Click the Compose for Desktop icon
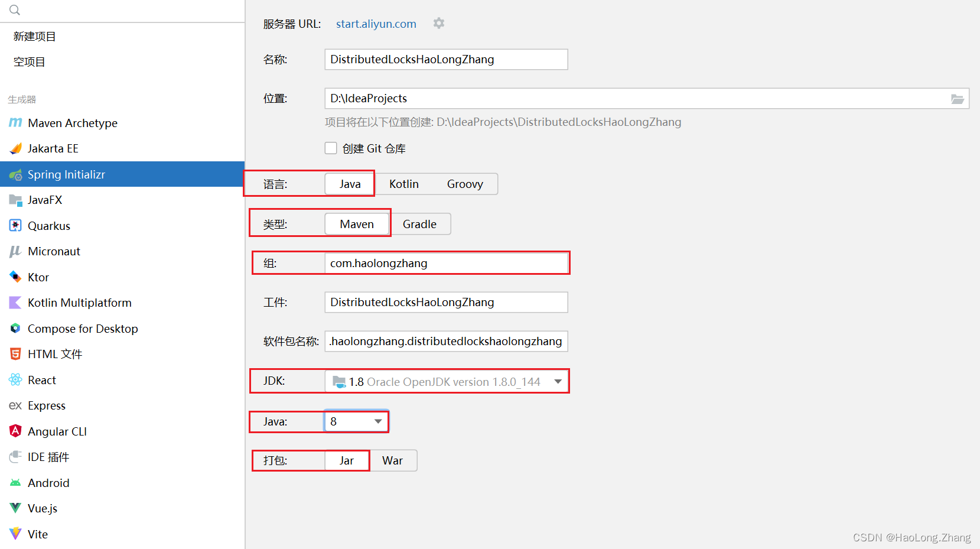 pyautogui.click(x=15, y=329)
